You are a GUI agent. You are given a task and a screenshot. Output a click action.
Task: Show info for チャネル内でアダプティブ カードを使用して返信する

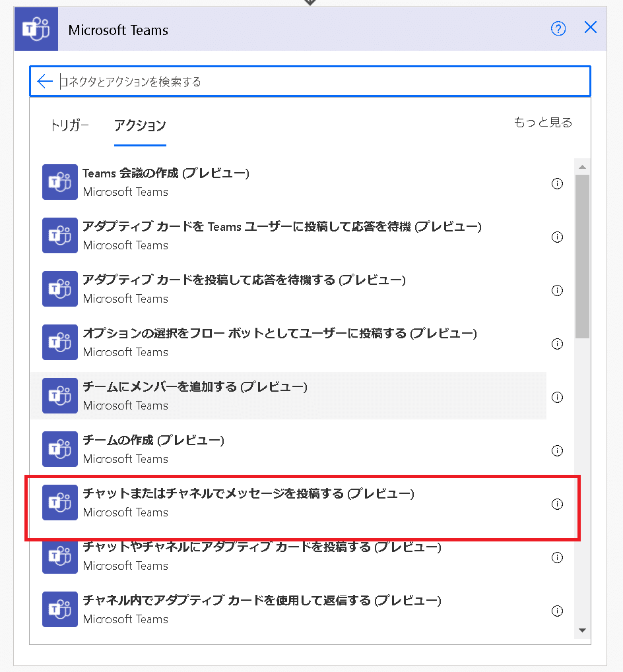[x=557, y=611]
